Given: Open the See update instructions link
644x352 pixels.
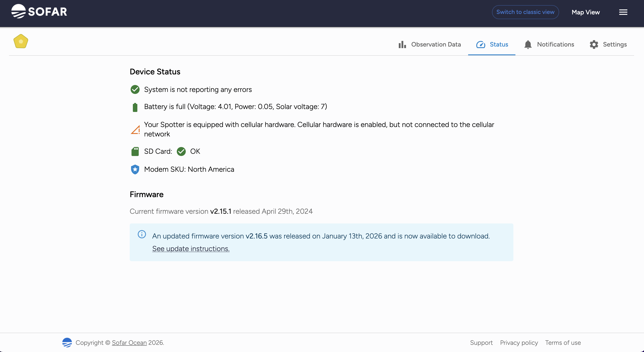Looking at the screenshot, I should tap(191, 249).
